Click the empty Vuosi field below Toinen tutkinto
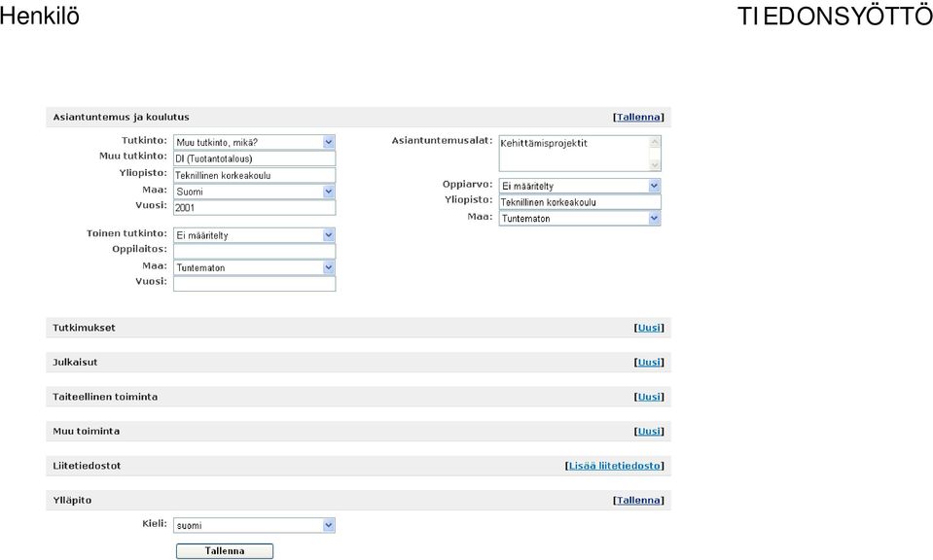The height and width of the screenshot is (560, 933). pos(254,284)
